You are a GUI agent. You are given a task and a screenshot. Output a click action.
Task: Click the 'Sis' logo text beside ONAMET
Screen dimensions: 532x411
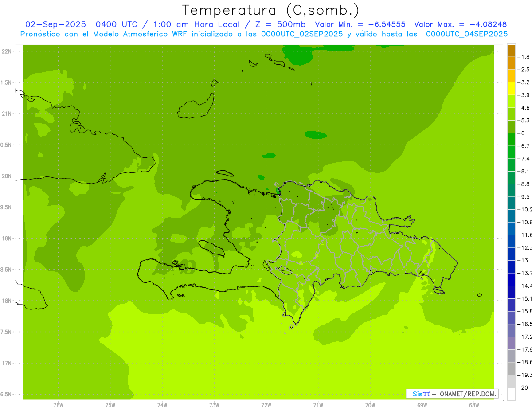pyautogui.click(x=418, y=394)
